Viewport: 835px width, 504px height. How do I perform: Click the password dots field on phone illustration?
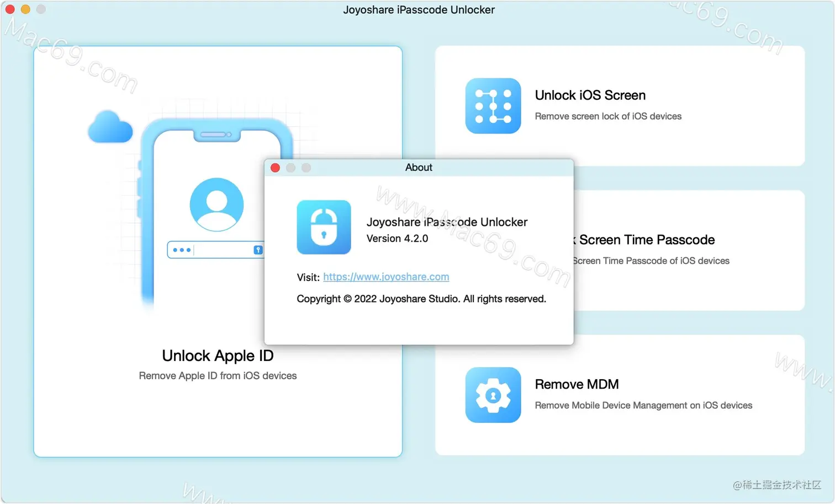pos(216,250)
